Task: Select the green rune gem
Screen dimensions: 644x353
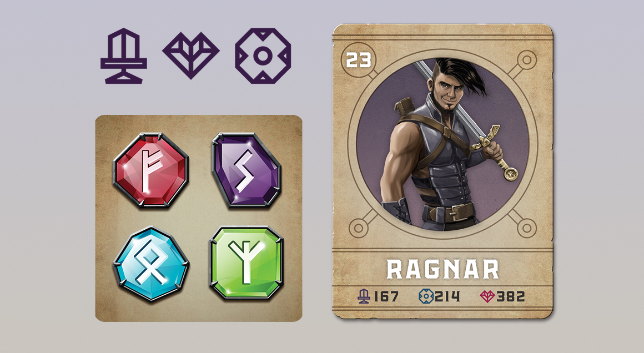Action: 246,263
